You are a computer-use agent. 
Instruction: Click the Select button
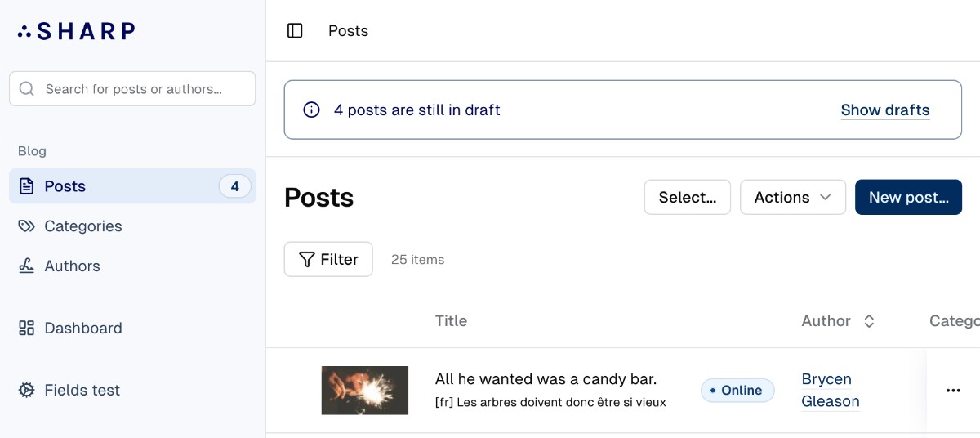click(x=688, y=198)
